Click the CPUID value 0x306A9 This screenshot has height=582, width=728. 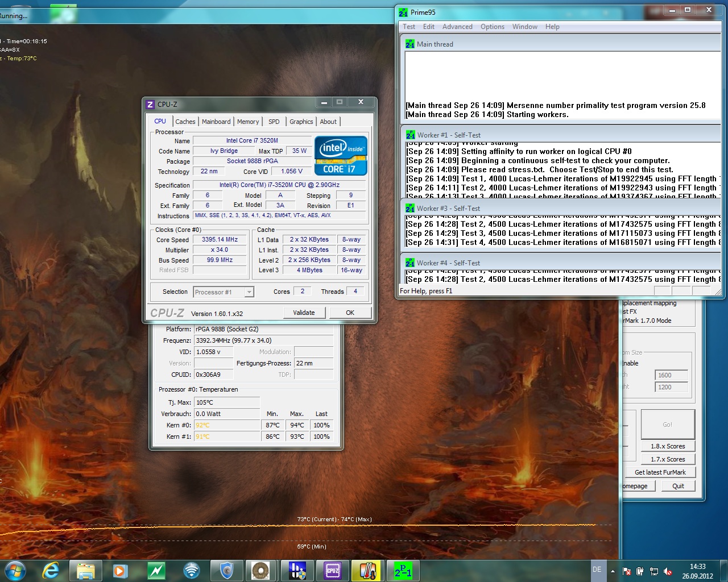tap(214, 375)
